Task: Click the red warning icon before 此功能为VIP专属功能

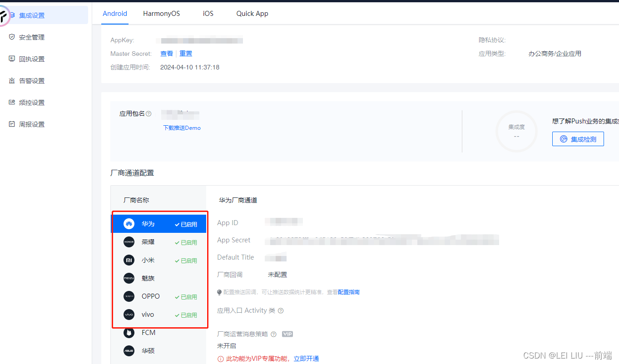Action: pyautogui.click(x=221, y=359)
